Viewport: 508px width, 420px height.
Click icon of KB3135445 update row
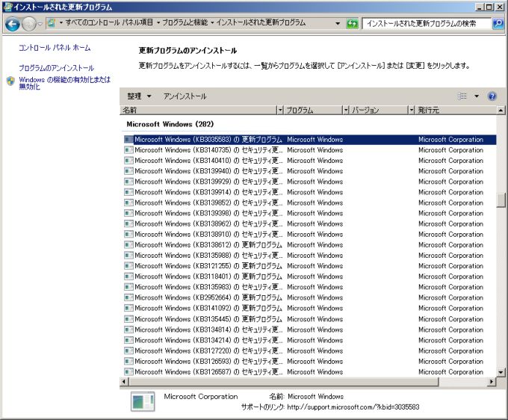click(x=129, y=319)
